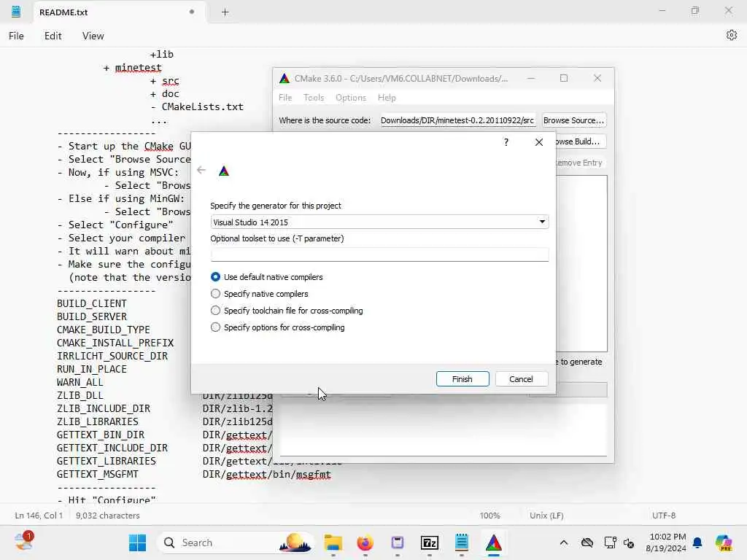Click the network display tray icon

[x=610, y=542]
